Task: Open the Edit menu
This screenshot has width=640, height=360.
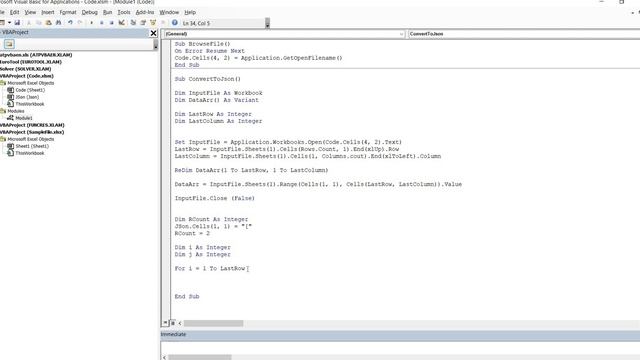Action: pos(15,12)
